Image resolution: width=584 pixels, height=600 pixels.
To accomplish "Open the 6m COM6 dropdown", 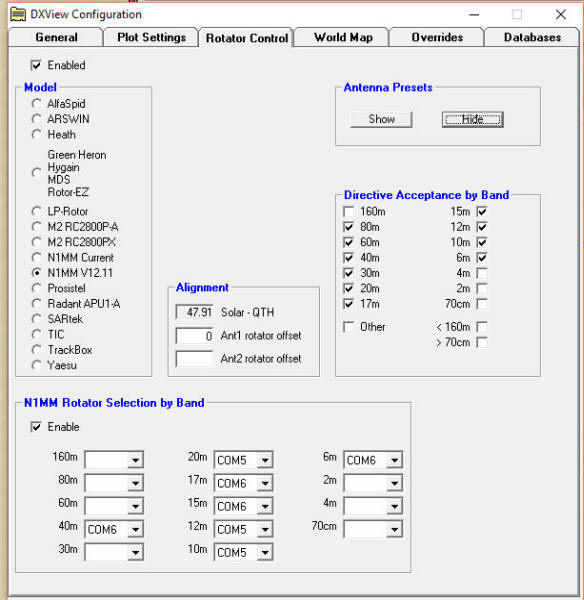I will (394, 460).
